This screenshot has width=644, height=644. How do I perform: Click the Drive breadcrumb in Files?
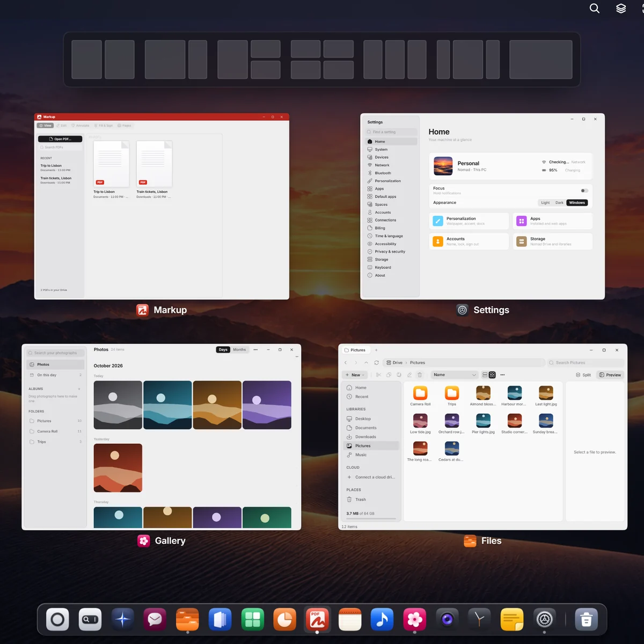click(394, 363)
